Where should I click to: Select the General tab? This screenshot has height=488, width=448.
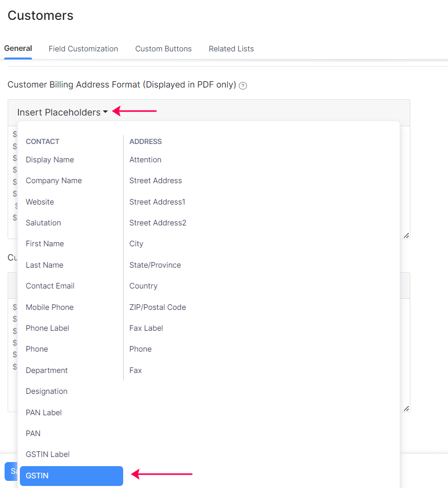(18, 49)
